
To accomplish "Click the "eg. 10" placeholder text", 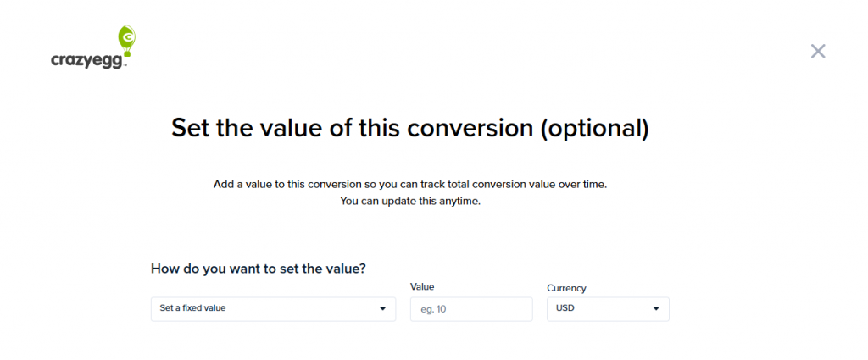I will [x=432, y=310].
